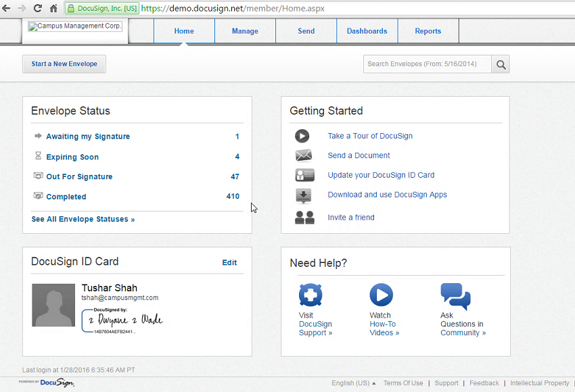The width and height of the screenshot is (575, 392).
Task: Switch to the Manage tab
Action: click(x=245, y=30)
